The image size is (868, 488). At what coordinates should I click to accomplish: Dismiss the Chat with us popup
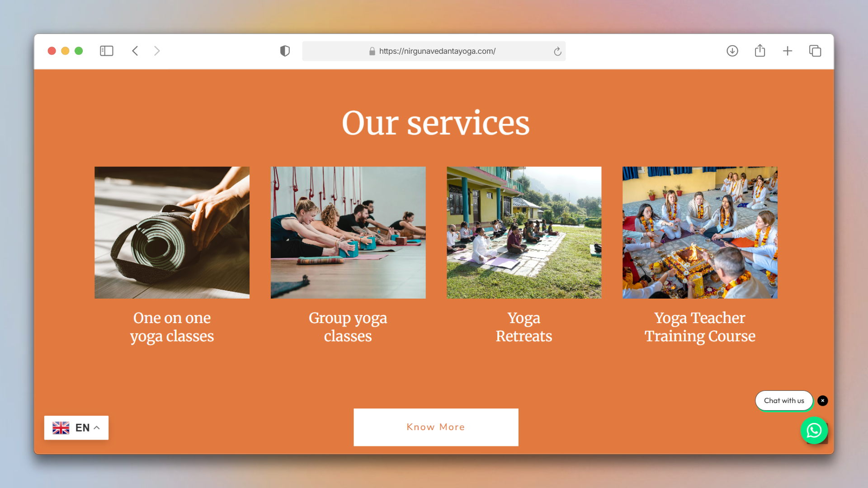[823, 401]
